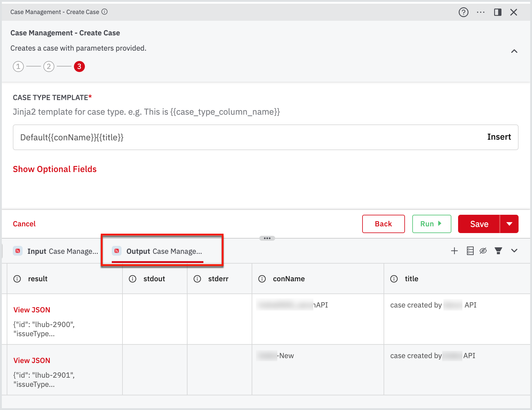This screenshot has height=410, width=532.
Task: View JSON for the lhub-2901 row
Action: coord(32,361)
